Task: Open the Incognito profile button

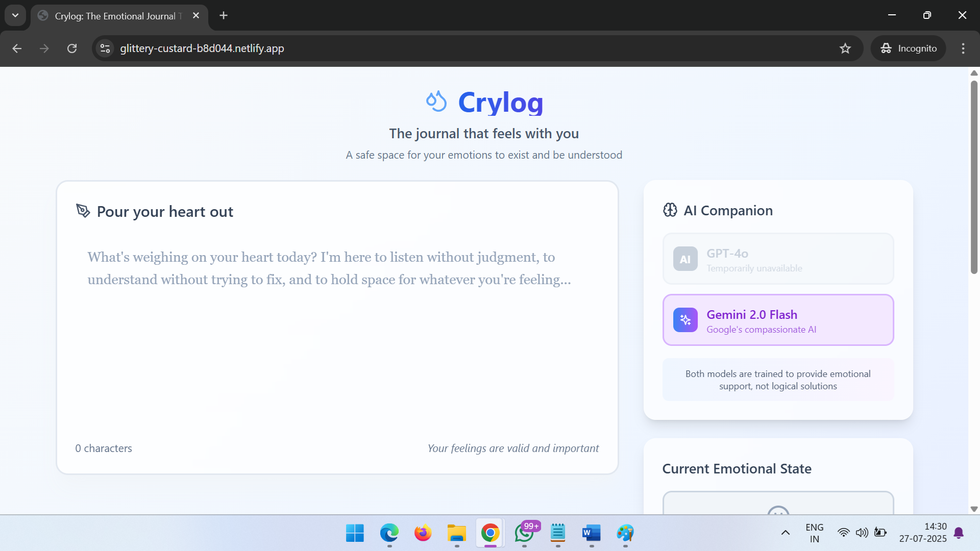Action: tap(909, 48)
